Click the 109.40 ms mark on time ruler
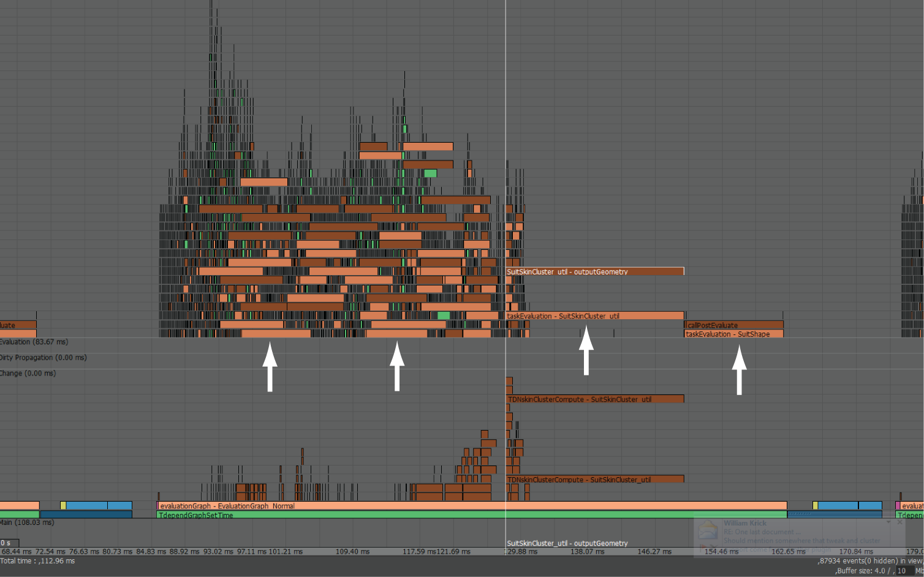Screen dimensions: 924x577 pos(352,551)
